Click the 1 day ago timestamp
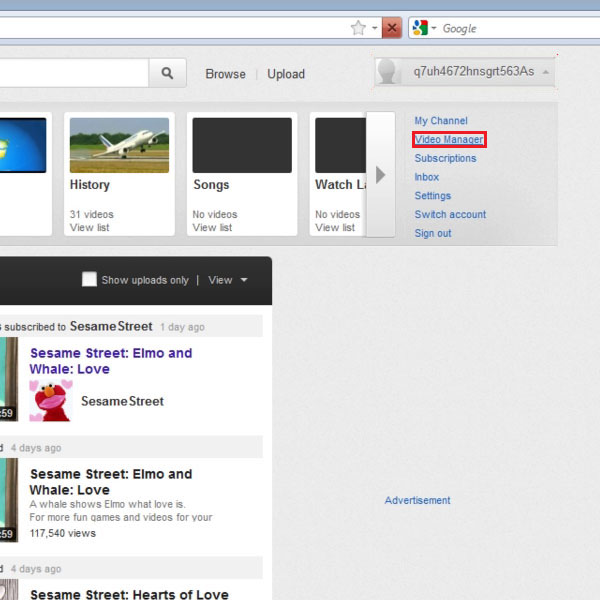The image size is (600, 600). click(x=183, y=327)
